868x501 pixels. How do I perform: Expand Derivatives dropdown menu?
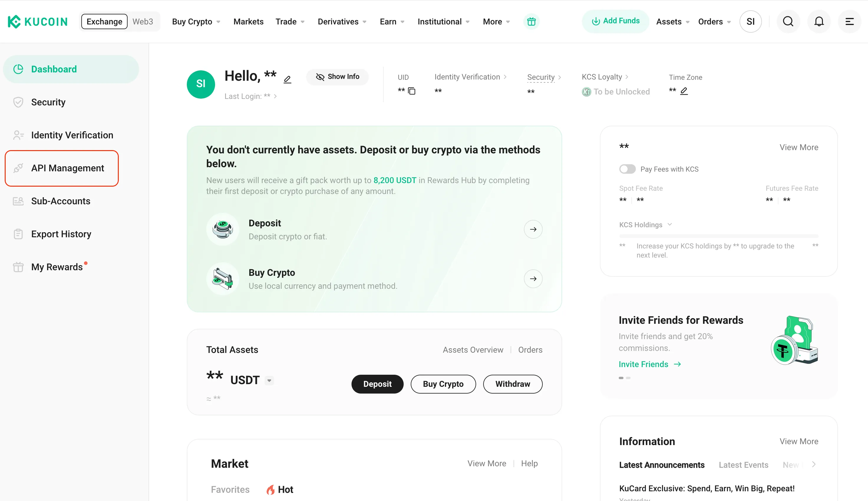tap(342, 22)
